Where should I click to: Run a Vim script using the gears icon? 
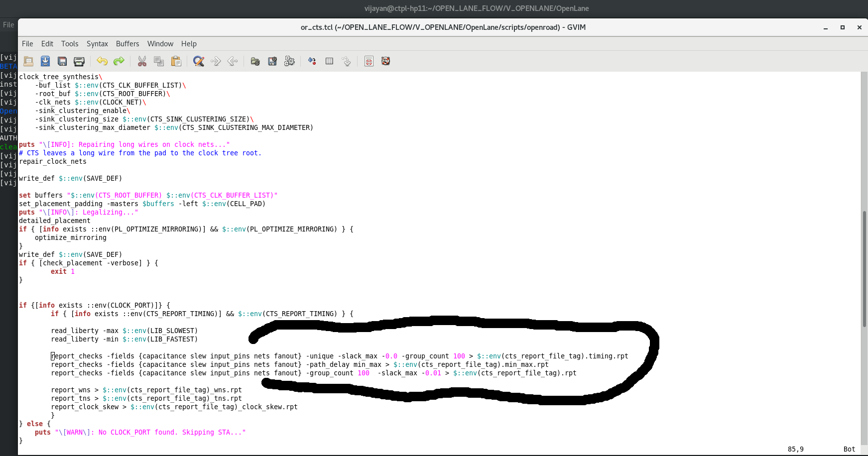(x=289, y=61)
